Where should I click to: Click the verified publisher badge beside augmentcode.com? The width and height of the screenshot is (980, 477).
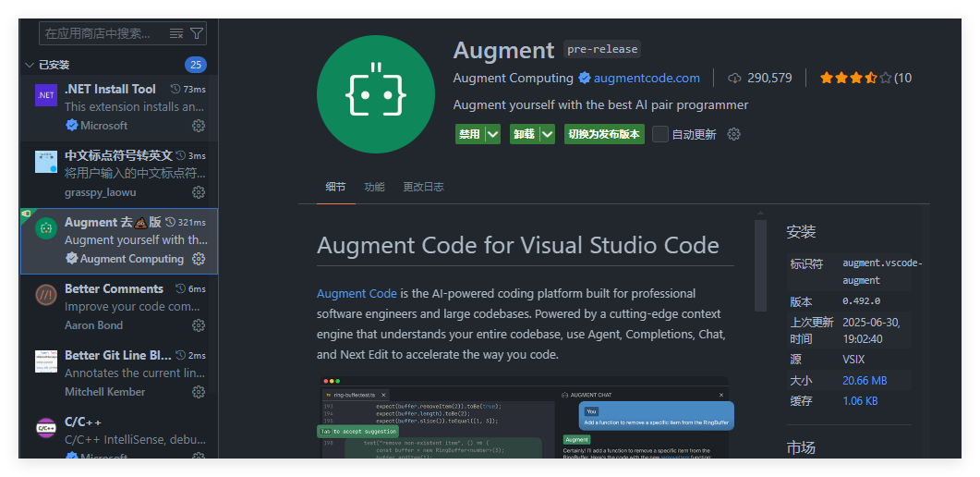pyautogui.click(x=585, y=79)
